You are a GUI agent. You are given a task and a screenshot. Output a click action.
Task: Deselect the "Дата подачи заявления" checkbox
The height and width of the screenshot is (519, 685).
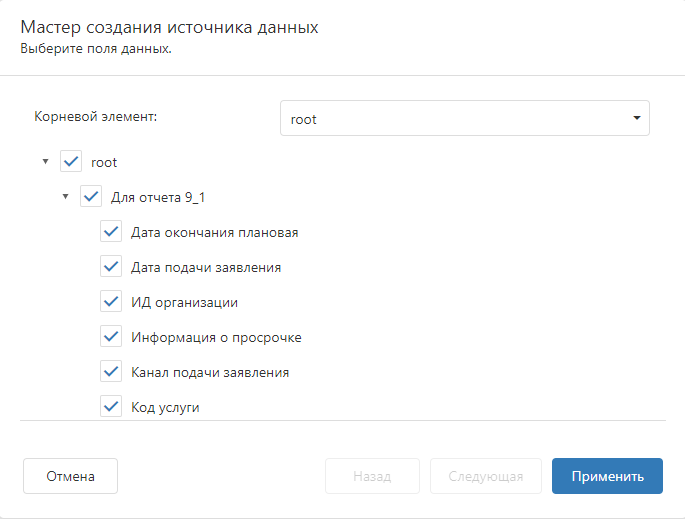point(111,267)
